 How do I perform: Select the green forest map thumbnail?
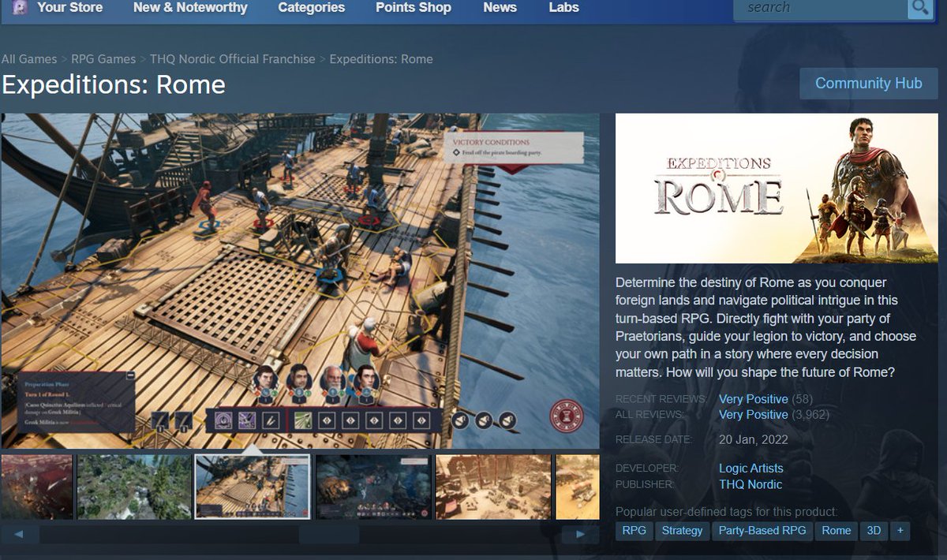tap(134, 487)
